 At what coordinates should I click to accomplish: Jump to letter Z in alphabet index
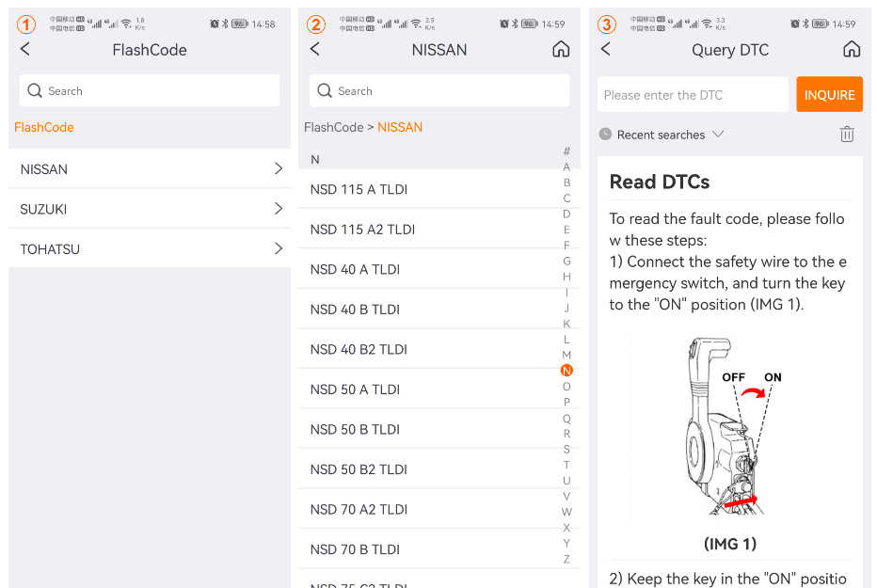coord(566,559)
